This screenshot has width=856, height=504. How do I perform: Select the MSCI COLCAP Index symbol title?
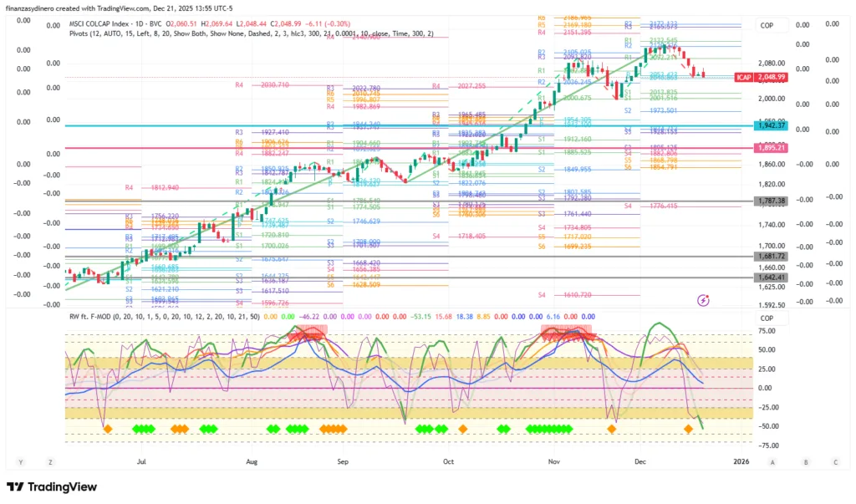pos(104,22)
